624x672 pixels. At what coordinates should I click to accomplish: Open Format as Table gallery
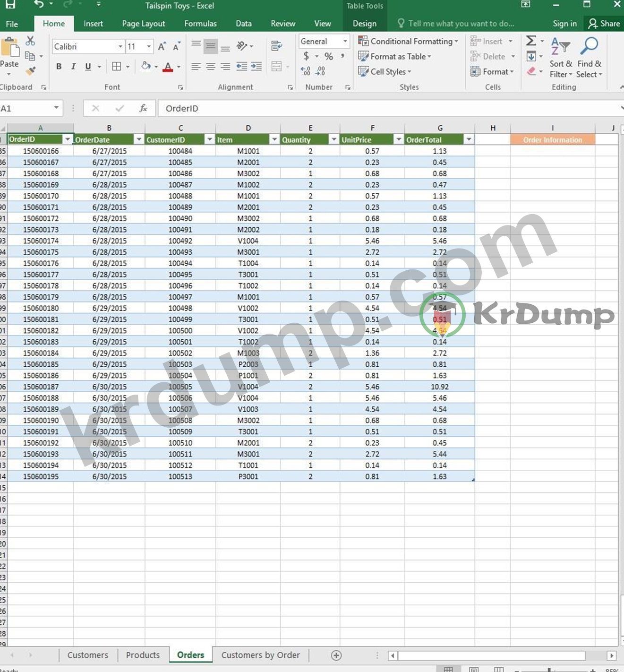pyautogui.click(x=395, y=56)
